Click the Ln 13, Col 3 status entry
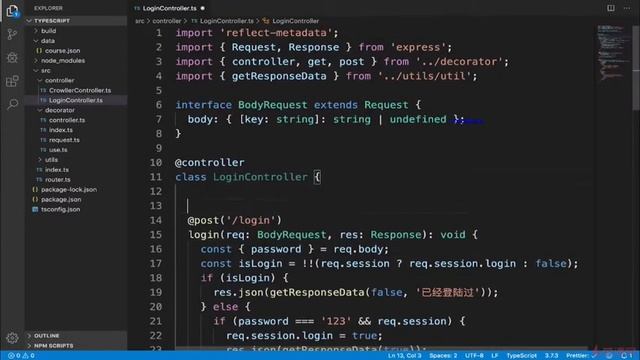 pos(404,356)
